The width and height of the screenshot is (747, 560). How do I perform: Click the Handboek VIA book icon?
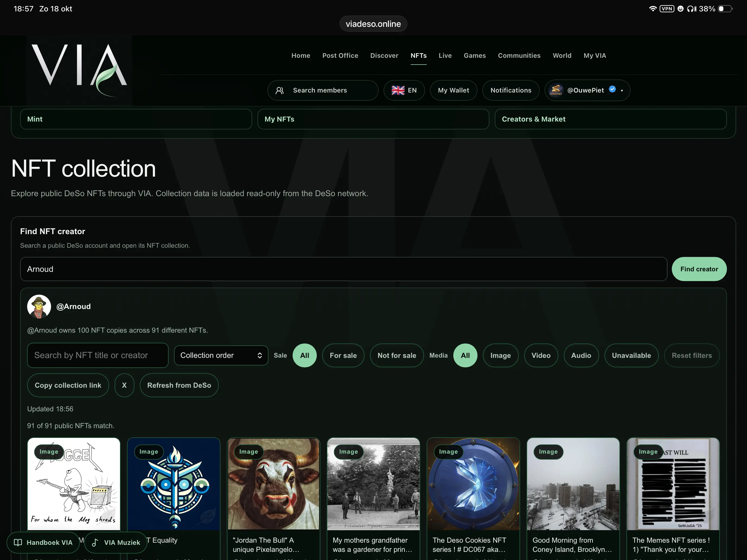18,542
